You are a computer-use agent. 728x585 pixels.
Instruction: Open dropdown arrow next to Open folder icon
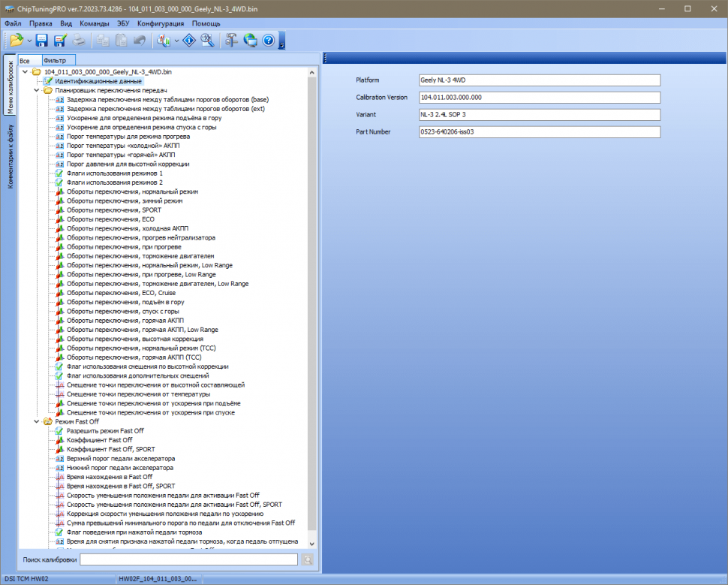tap(29, 41)
